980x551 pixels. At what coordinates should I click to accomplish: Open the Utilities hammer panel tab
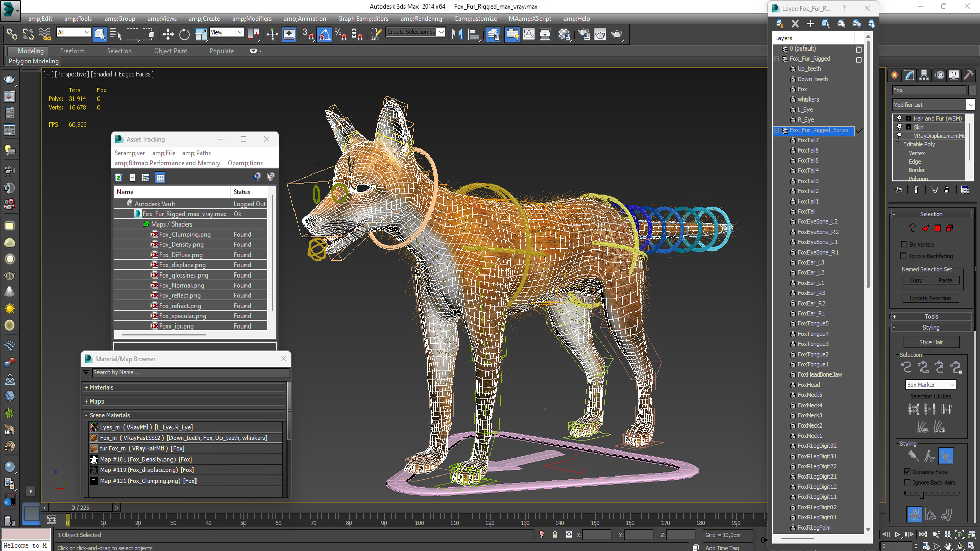pos(968,75)
